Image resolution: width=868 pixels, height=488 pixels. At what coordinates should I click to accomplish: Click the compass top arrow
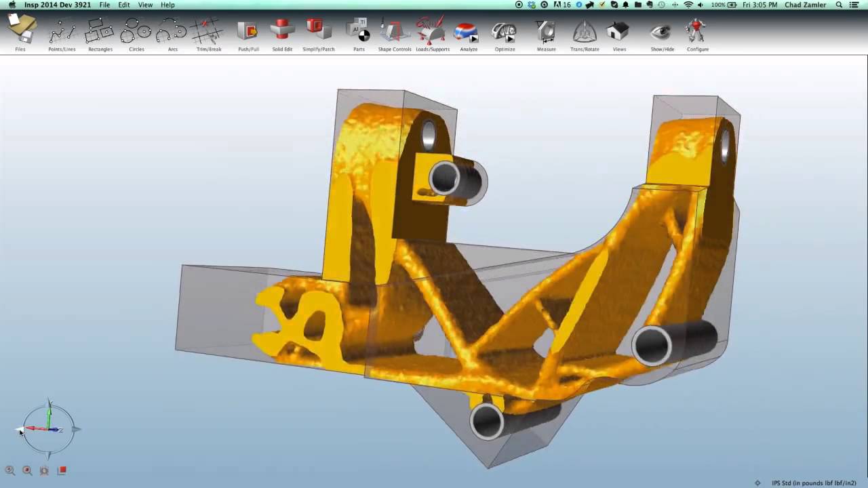[49, 404]
